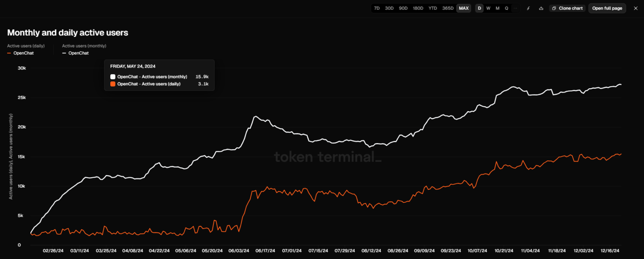Click the '30k' y-axis label
The height and width of the screenshot is (259, 644).
(22, 68)
